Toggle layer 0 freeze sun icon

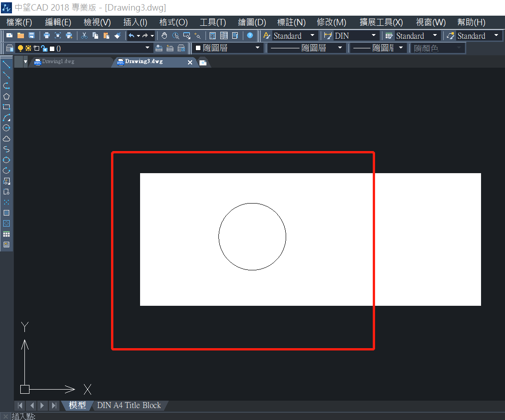pyautogui.click(x=29, y=48)
